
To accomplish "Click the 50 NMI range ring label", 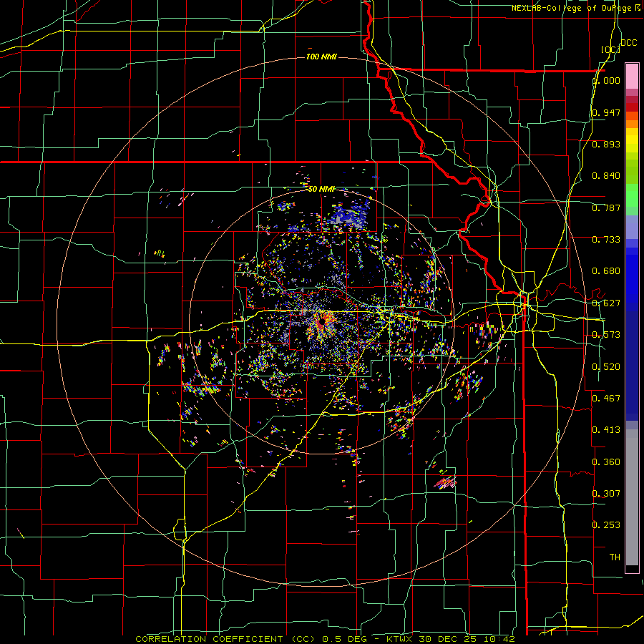I will click(x=321, y=189).
